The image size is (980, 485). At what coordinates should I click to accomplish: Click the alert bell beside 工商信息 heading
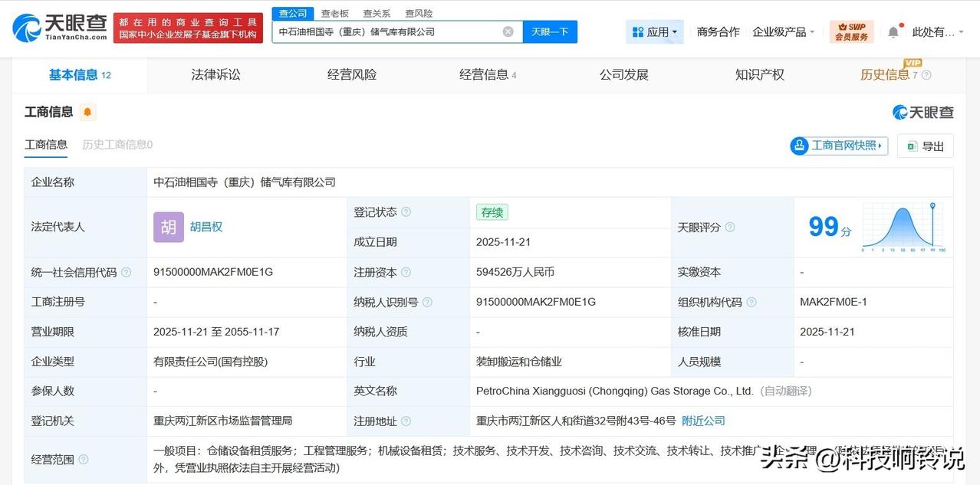tap(87, 112)
